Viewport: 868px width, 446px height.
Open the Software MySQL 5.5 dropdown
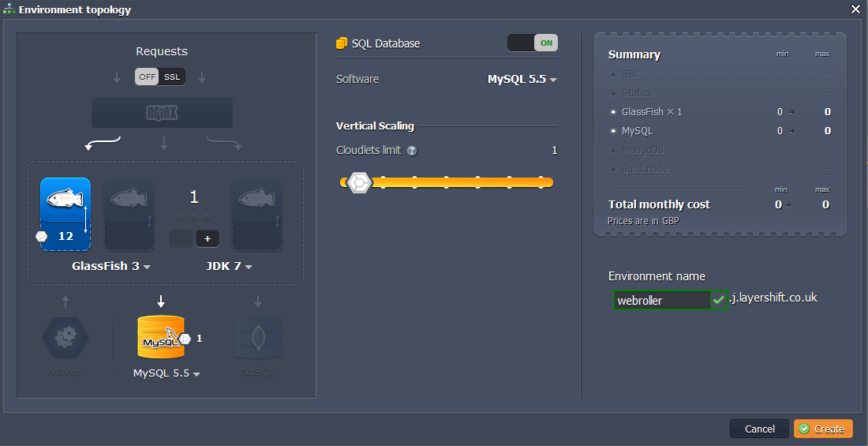[x=522, y=79]
